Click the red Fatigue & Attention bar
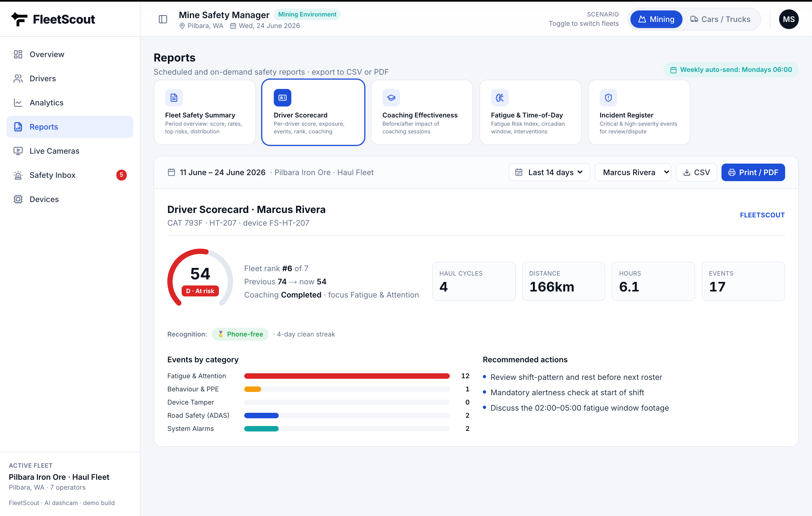The width and height of the screenshot is (812, 516). click(x=347, y=376)
